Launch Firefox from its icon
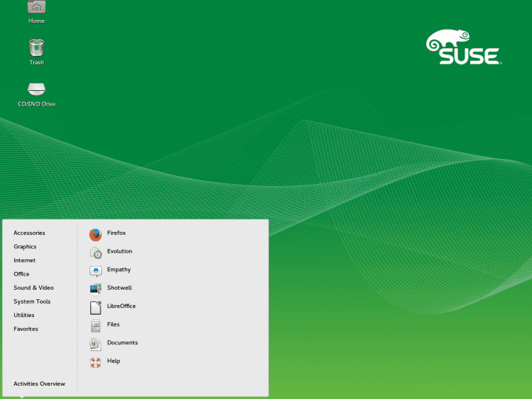Screen dimensions: 532x399 (x=95, y=234)
